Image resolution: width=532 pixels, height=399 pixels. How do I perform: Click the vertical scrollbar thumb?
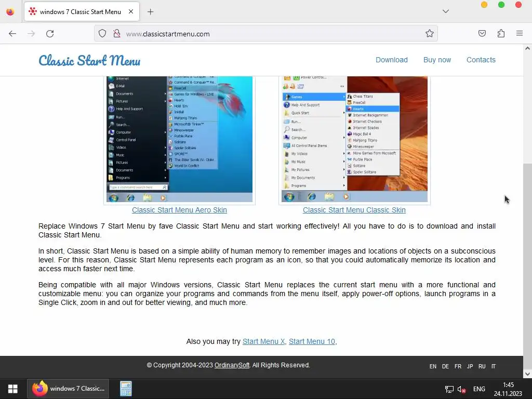[x=528, y=265]
